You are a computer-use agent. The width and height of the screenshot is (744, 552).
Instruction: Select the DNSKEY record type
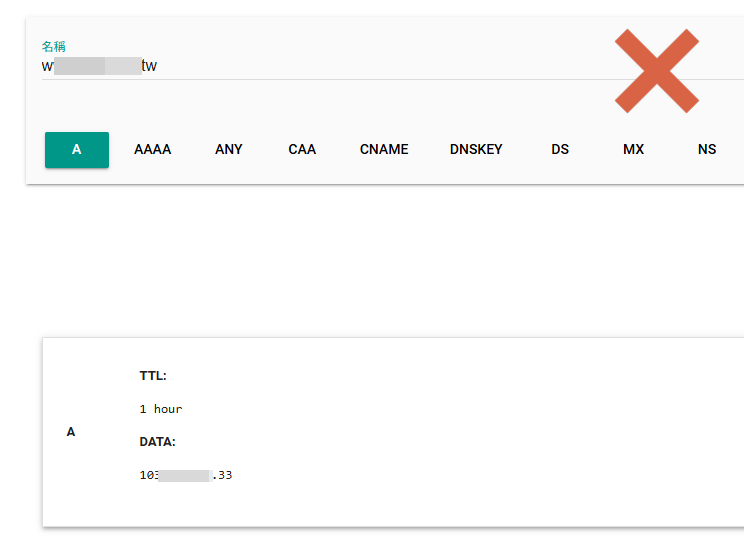(x=476, y=150)
